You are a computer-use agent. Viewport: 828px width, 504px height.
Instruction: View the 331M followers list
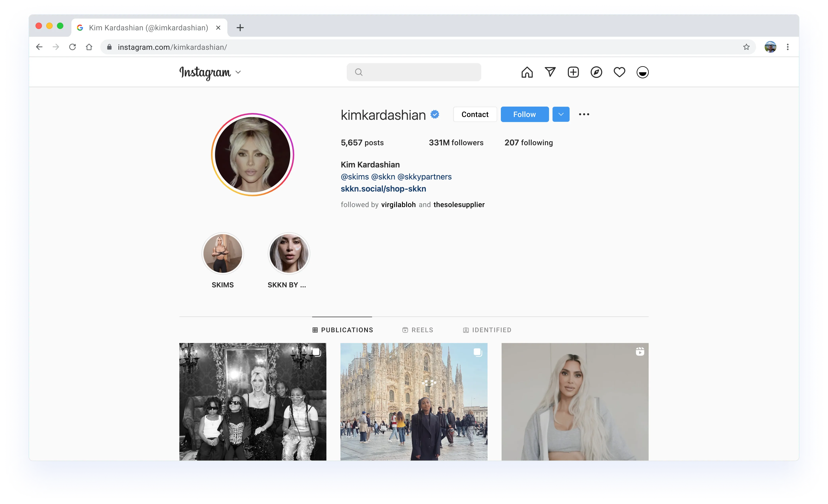(456, 142)
